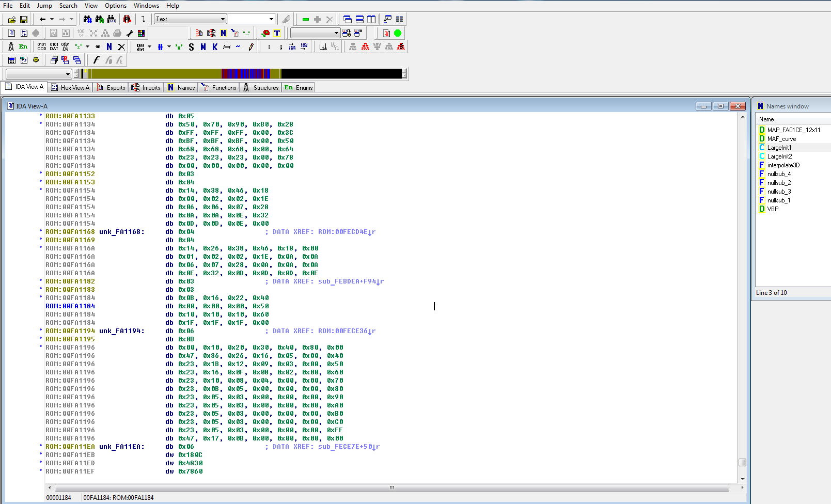831x504 pixels.
Task: Switch to the Hex View-A tab
Action: (x=70, y=88)
